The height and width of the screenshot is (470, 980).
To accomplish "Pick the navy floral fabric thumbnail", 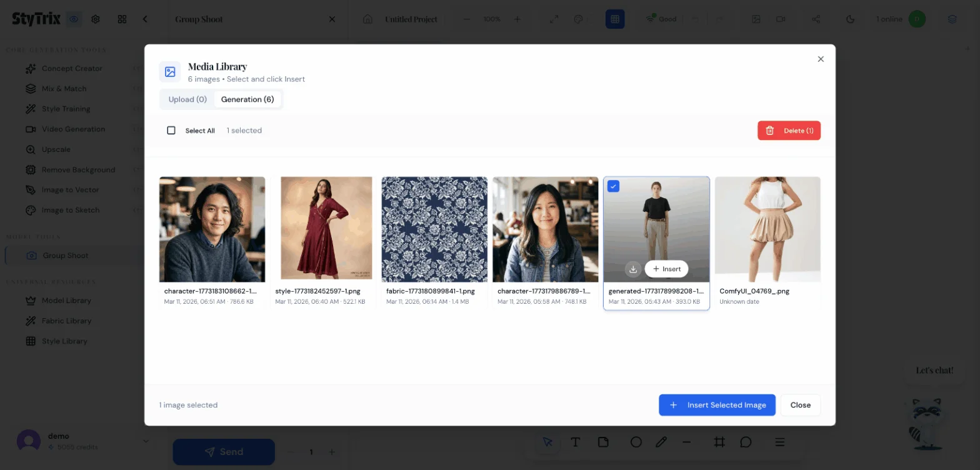I will click(x=434, y=229).
